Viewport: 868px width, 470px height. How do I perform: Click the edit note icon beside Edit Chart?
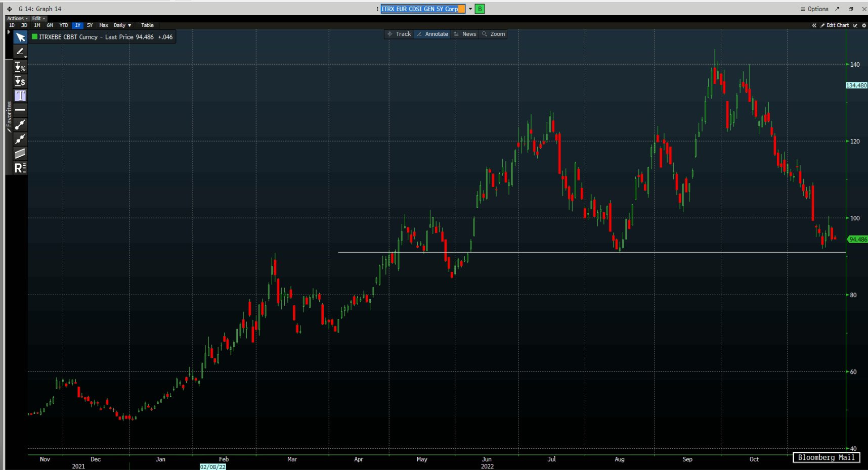(x=855, y=25)
